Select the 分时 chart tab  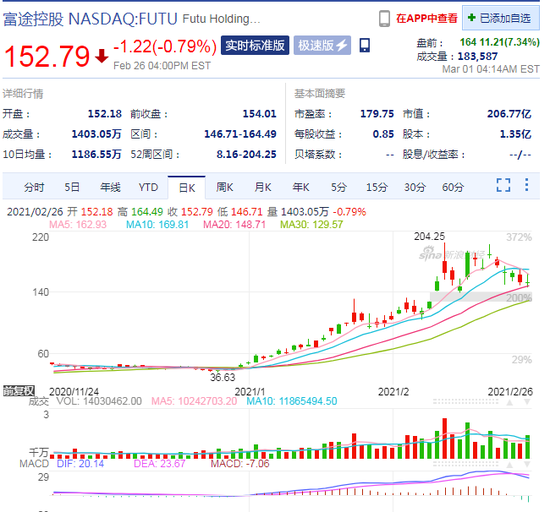[x=34, y=187]
